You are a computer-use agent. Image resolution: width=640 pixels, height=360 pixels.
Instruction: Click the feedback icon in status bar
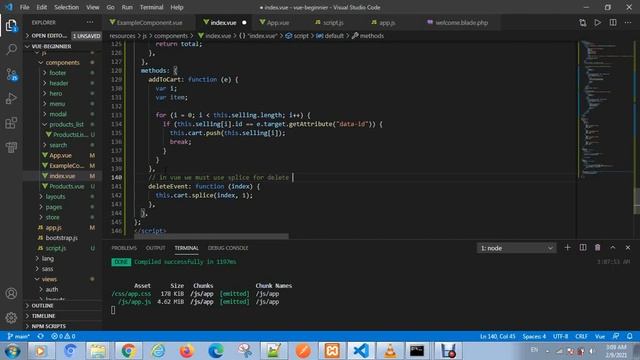[616, 336]
